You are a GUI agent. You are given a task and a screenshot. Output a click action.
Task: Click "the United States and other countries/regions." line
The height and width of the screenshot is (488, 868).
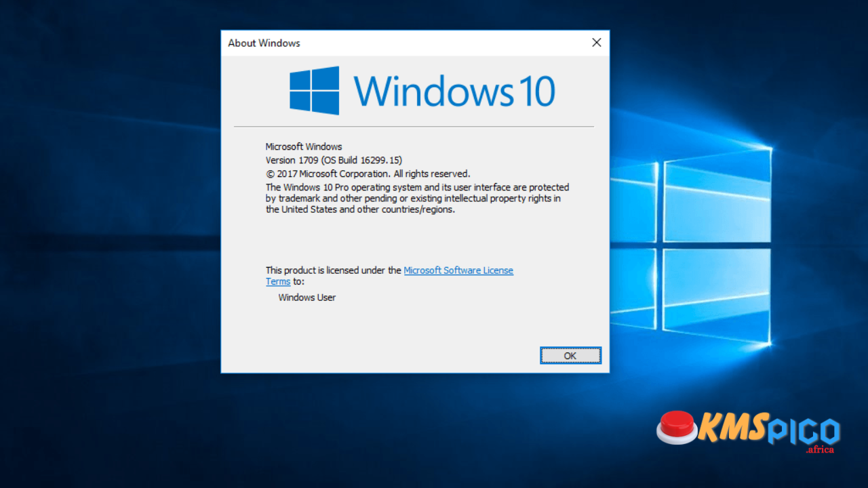pyautogui.click(x=360, y=209)
